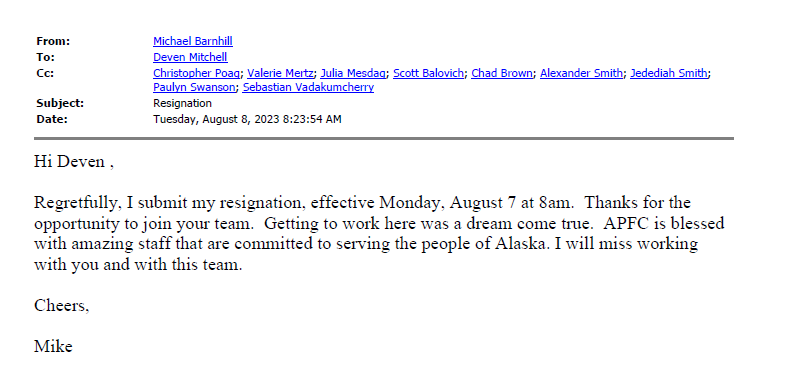Open Christopher Poag contact link
804x372 pixels.
point(196,73)
